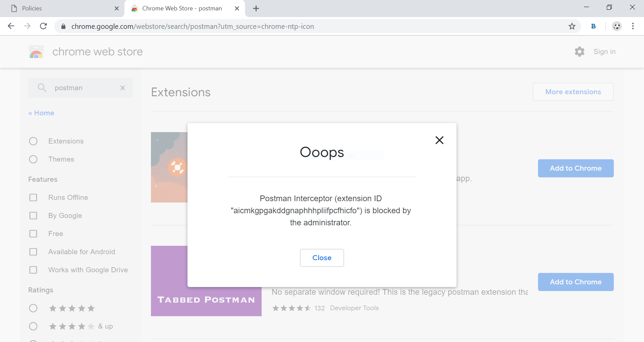Check the By Google feature filter
Screen dimensions: 644x342
(33, 216)
